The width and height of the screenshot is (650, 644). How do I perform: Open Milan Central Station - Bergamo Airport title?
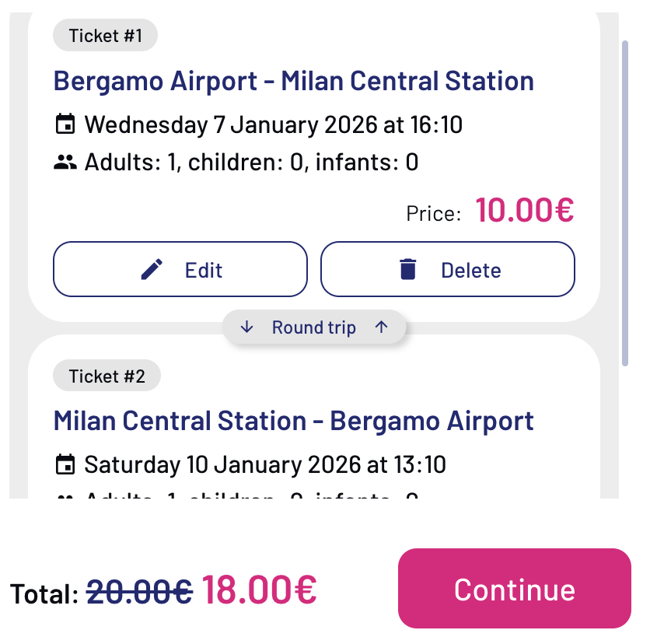pos(293,421)
